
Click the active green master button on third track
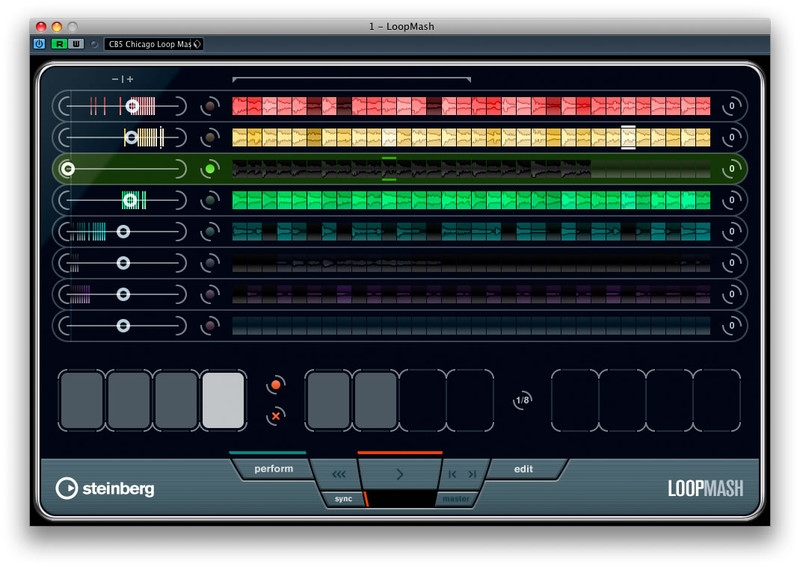[x=210, y=168]
